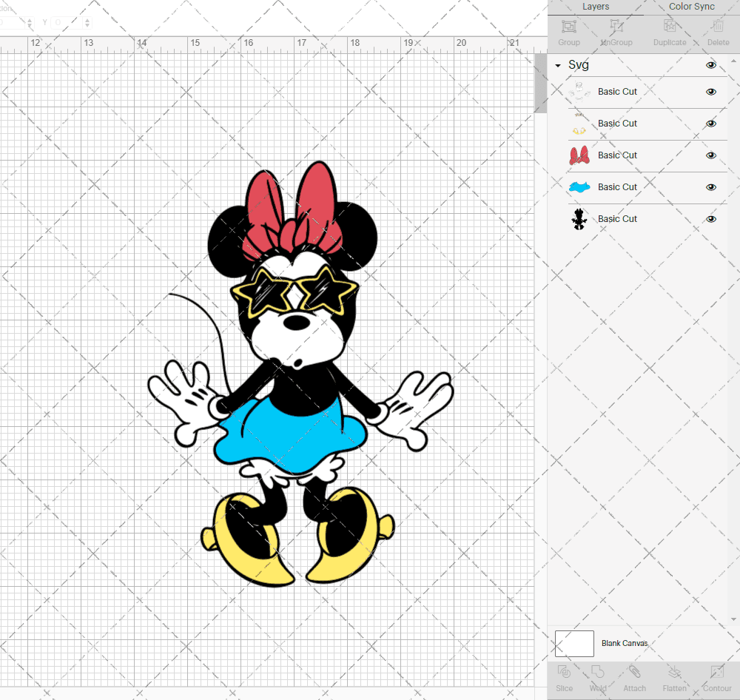The image size is (740, 700).
Task: Click the Y position input field
Action: point(67,22)
